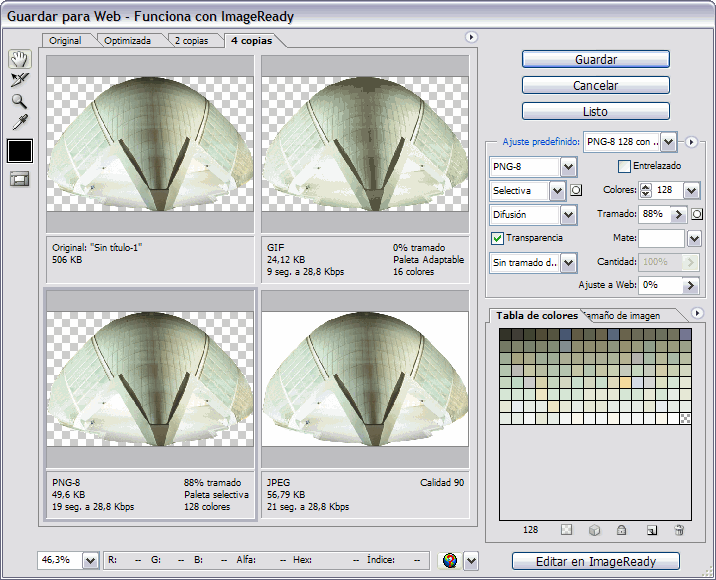Click the lock color icon under the color table
The image size is (716, 580).
pos(621,530)
